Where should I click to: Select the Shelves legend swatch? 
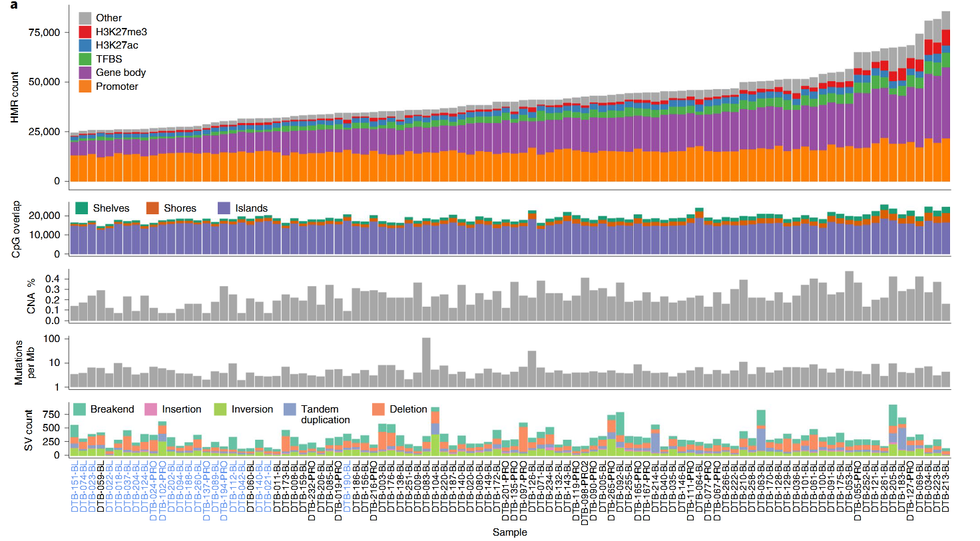click(x=82, y=208)
